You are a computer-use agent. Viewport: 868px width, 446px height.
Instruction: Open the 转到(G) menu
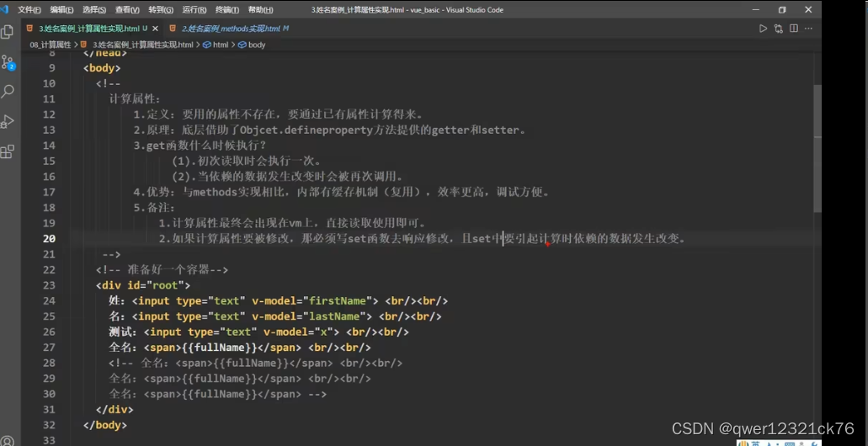161,10
